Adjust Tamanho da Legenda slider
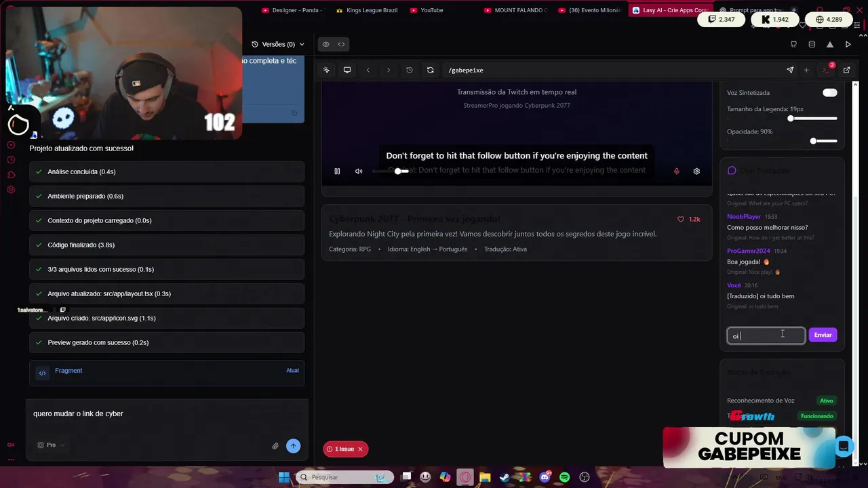Image resolution: width=868 pixels, height=488 pixels. pyautogui.click(x=812, y=119)
